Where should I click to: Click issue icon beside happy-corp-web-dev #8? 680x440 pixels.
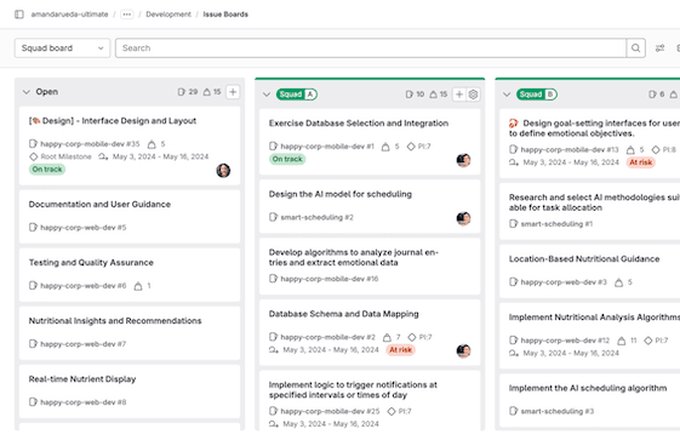pos(33,402)
